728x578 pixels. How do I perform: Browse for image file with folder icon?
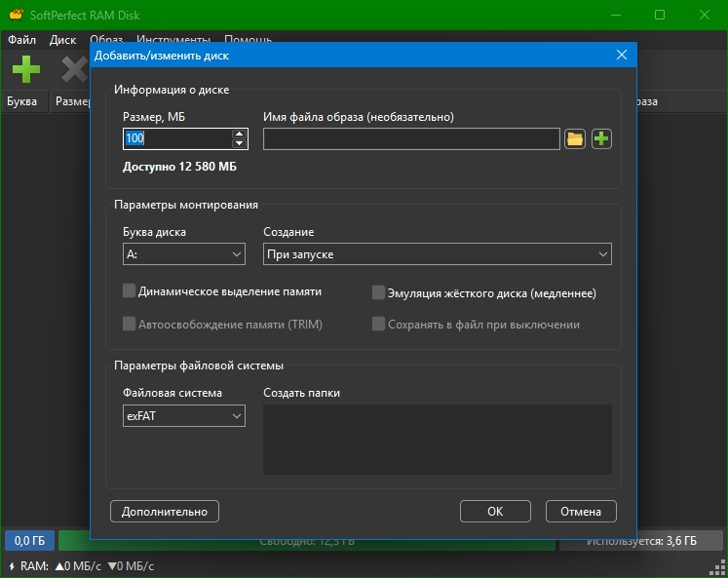575,138
